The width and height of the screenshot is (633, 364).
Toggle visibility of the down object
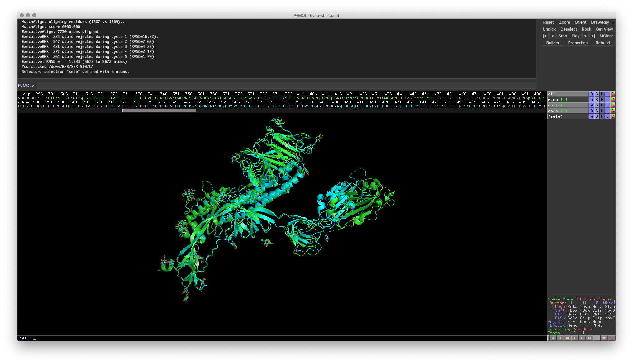[x=568, y=111]
